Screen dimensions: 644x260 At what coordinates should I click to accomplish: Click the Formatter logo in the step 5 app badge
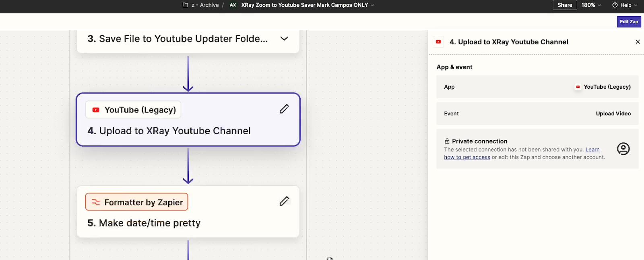[96, 202]
